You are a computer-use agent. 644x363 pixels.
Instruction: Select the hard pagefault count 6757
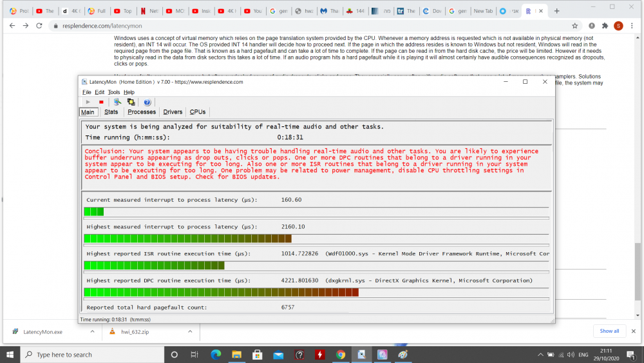coord(287,307)
